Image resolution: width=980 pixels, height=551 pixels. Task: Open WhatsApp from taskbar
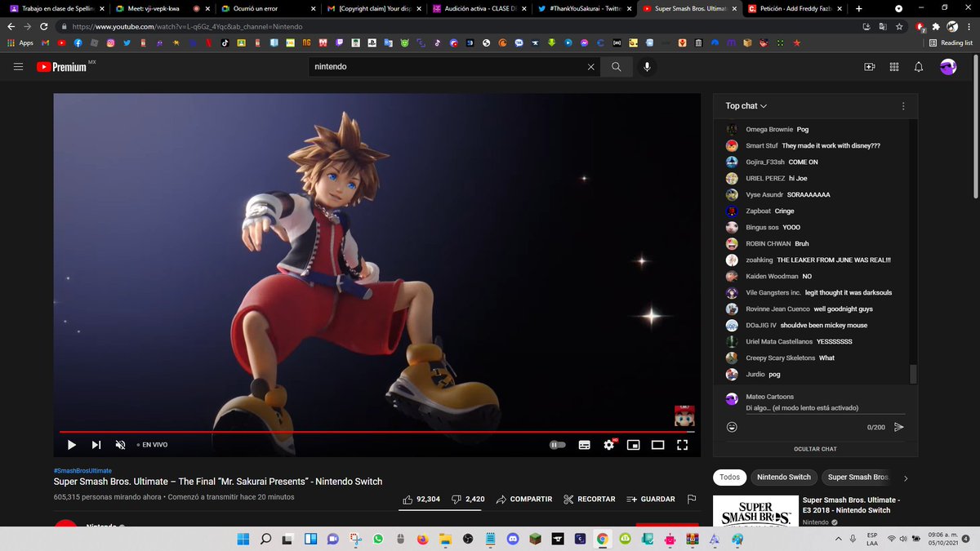click(x=377, y=539)
